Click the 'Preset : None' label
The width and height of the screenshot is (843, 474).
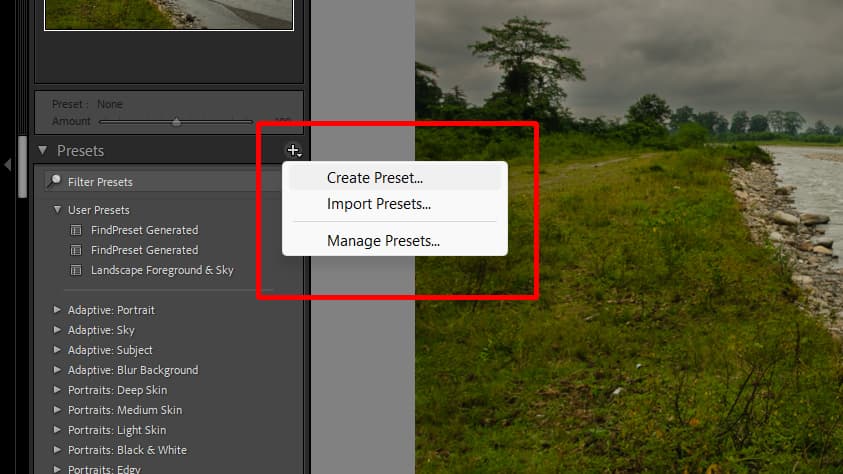click(x=87, y=104)
